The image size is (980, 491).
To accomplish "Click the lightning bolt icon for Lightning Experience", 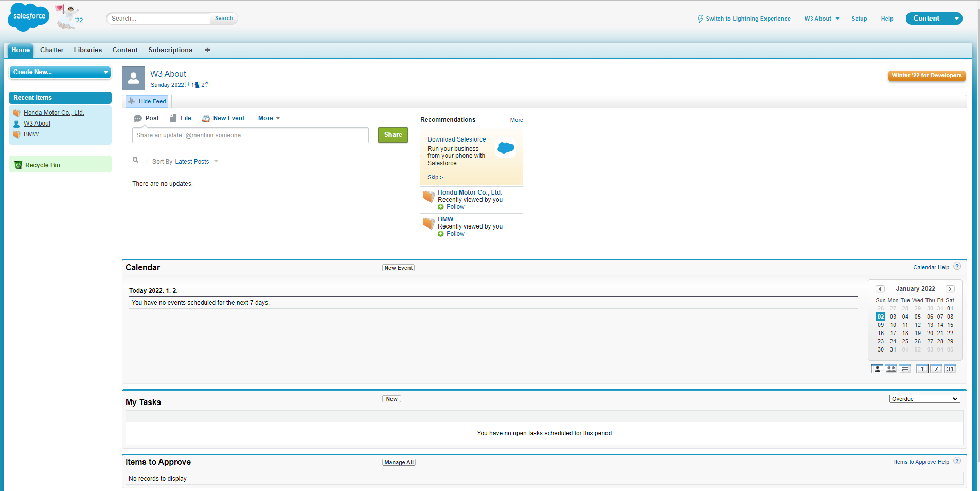I will coord(700,19).
